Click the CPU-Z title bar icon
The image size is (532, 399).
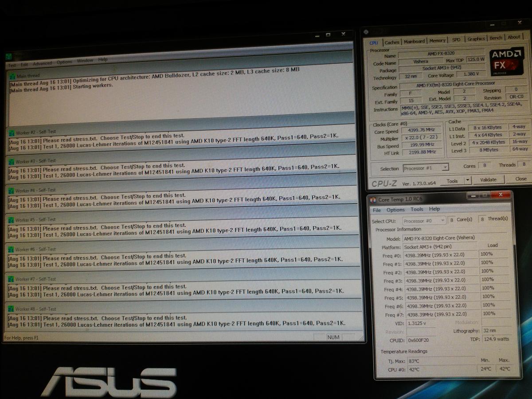[366, 32]
